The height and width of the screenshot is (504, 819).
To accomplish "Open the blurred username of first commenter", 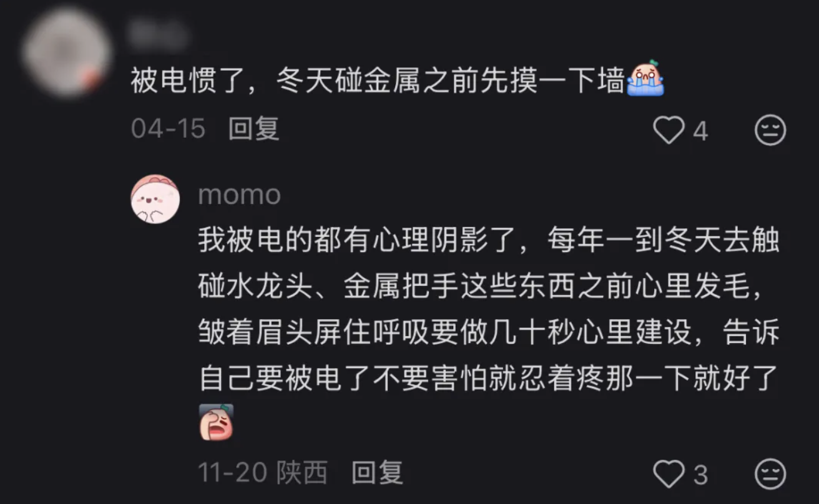I will 157,35.
